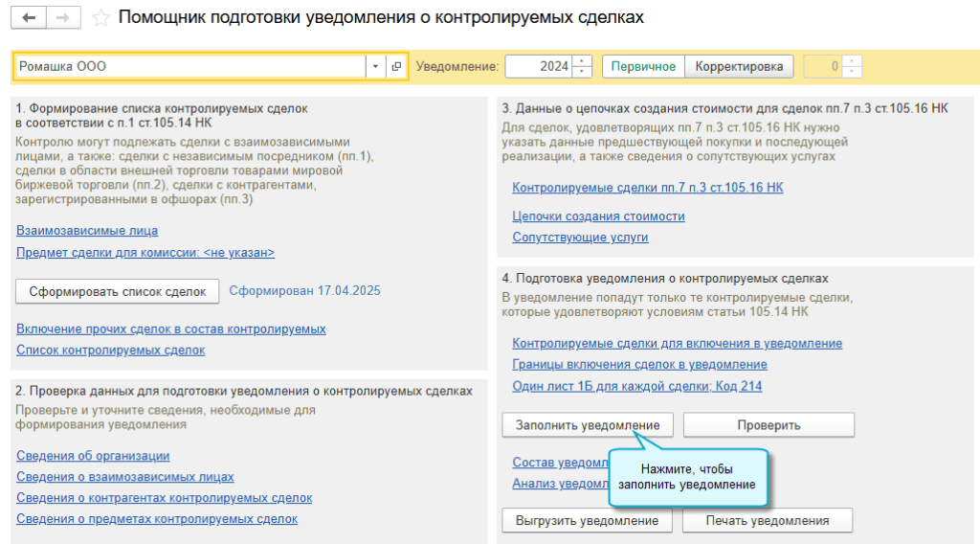Open organization card via the open-form icon
Image resolution: width=980 pixels, height=544 pixels.
coord(396,66)
